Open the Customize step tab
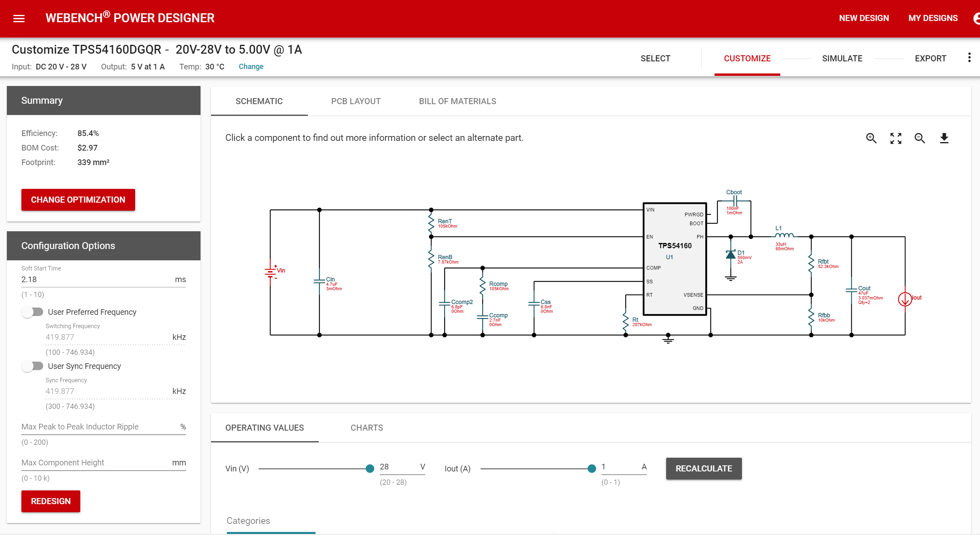The image size is (980, 536). click(x=747, y=59)
